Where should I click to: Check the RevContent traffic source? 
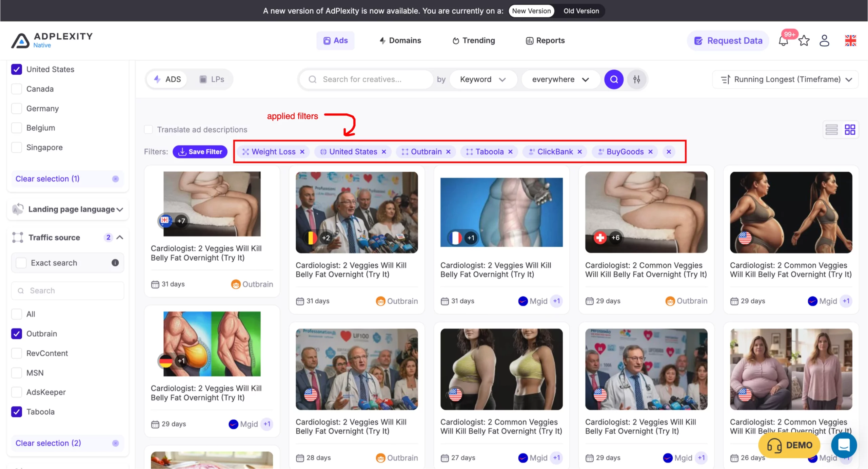tap(17, 353)
